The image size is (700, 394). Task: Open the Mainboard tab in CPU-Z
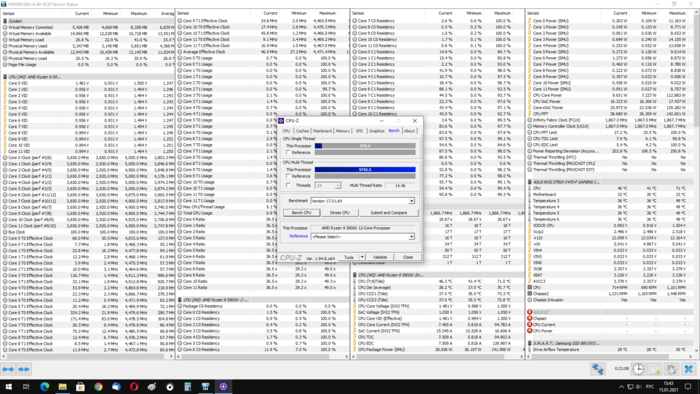coord(322,131)
